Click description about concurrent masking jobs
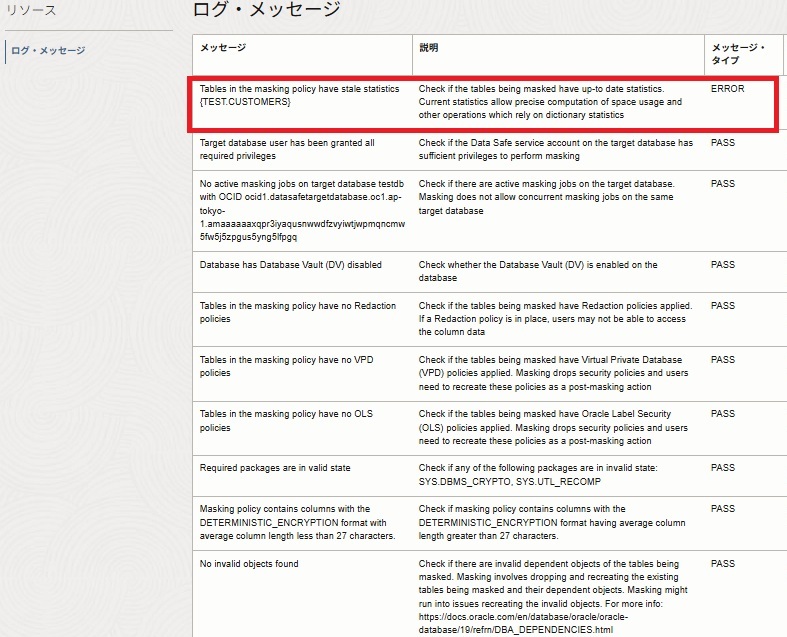Image resolution: width=787 pixels, height=637 pixels. click(x=547, y=197)
